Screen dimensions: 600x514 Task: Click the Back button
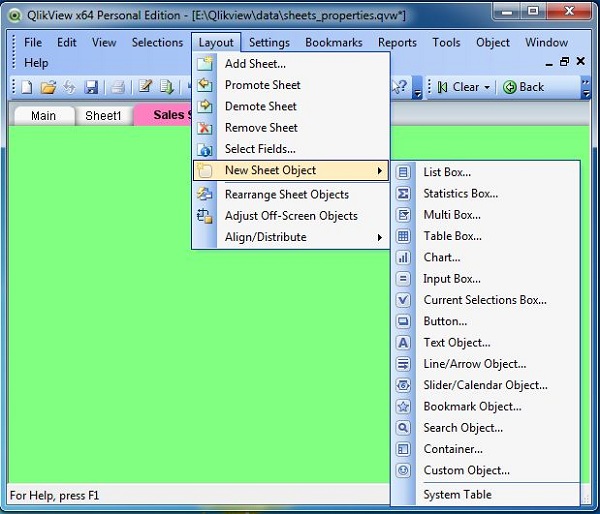click(x=523, y=87)
